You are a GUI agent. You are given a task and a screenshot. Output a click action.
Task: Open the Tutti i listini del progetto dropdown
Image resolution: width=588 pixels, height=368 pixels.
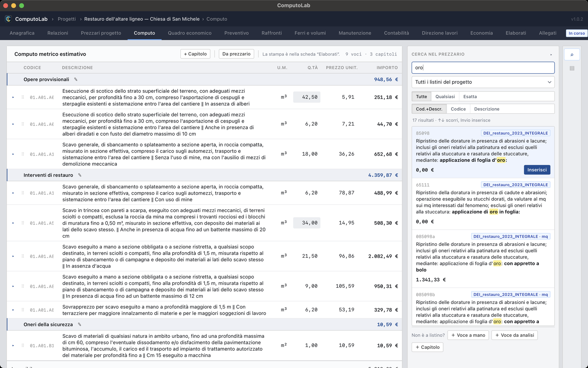(483, 82)
